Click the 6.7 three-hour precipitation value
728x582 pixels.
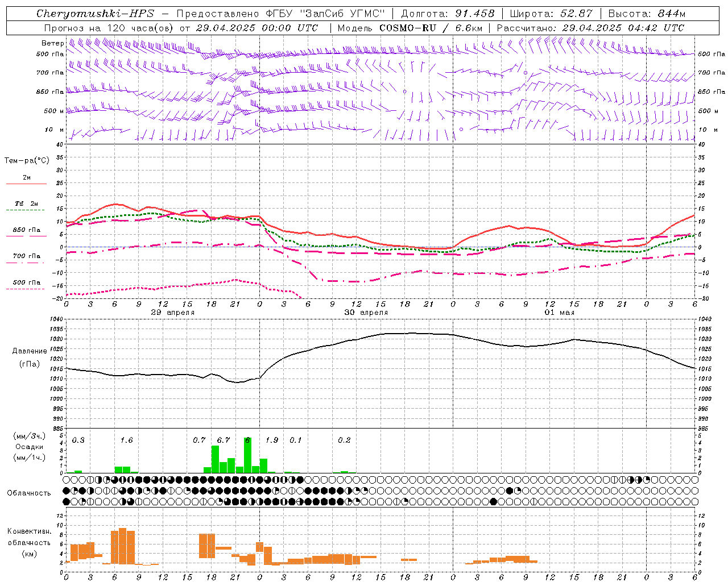click(224, 440)
